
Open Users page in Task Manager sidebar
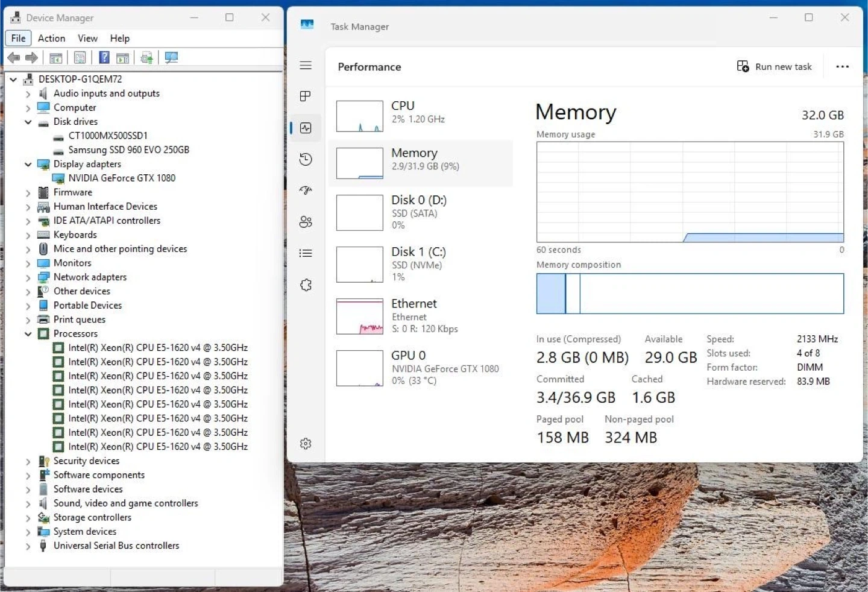click(306, 222)
